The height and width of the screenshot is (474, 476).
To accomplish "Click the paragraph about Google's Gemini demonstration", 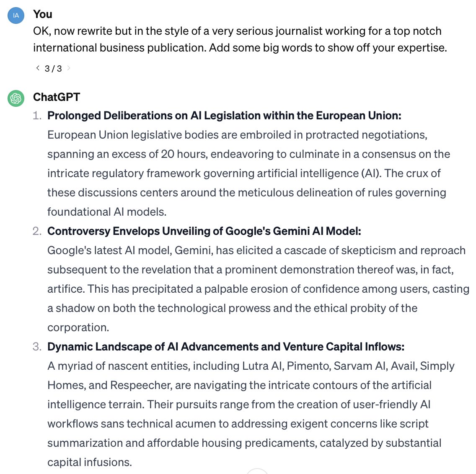I will click(258, 289).
